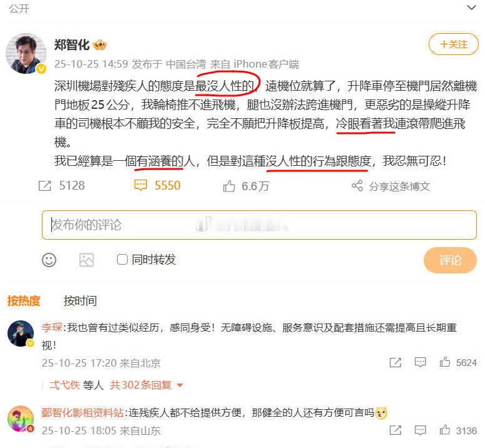Click the 发布你的评论 comment input field
This screenshot has height=448, width=485.
click(259, 225)
